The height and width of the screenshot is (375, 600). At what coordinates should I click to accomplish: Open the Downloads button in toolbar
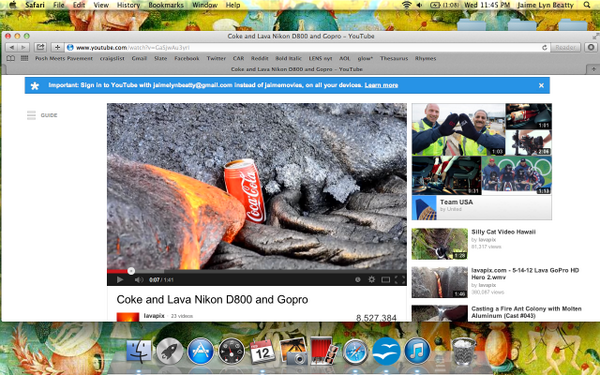tap(590, 47)
